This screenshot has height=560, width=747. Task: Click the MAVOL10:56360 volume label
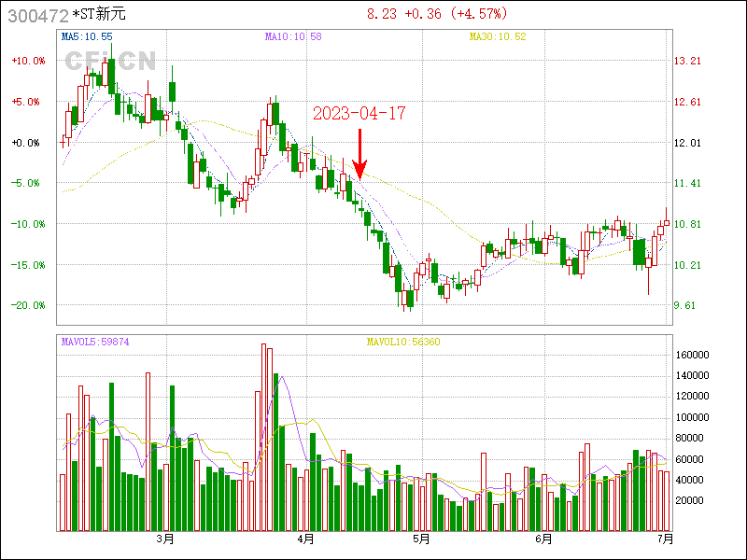click(403, 342)
